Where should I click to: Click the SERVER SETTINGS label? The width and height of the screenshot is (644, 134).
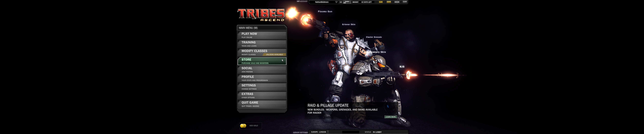pyautogui.click(x=300, y=132)
